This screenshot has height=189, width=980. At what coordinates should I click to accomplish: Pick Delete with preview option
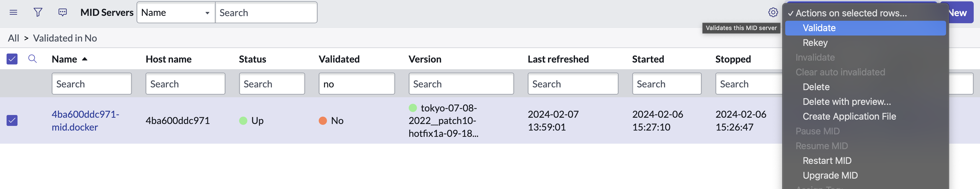click(846, 102)
